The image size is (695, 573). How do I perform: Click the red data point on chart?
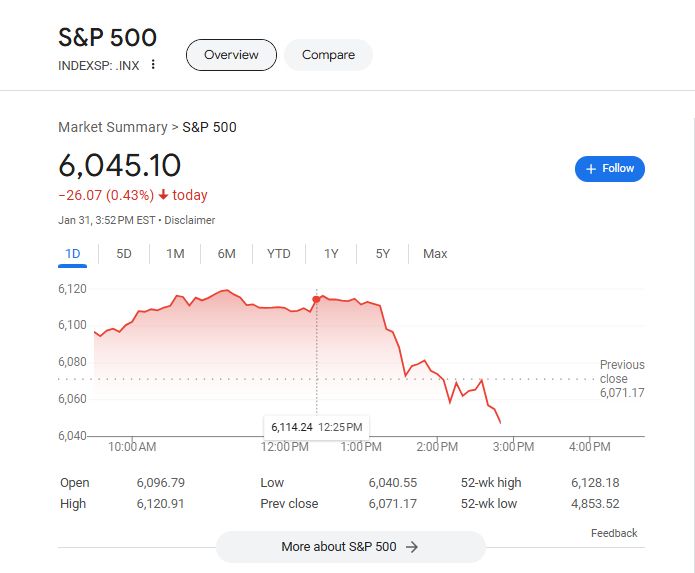(317, 299)
